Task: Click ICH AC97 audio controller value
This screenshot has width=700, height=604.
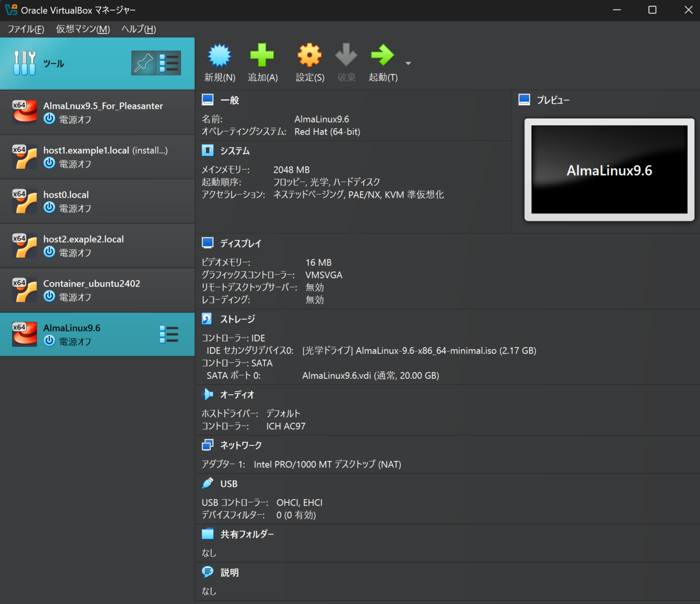Action: 286,426
